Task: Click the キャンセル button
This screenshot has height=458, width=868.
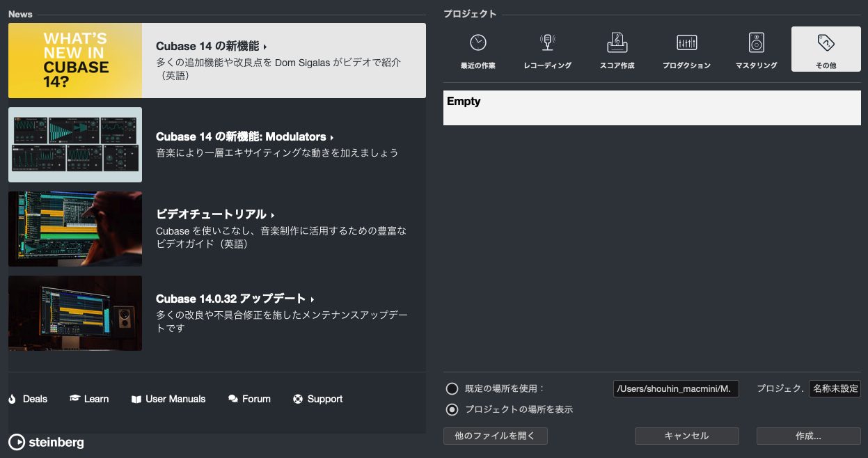Action: [687, 436]
